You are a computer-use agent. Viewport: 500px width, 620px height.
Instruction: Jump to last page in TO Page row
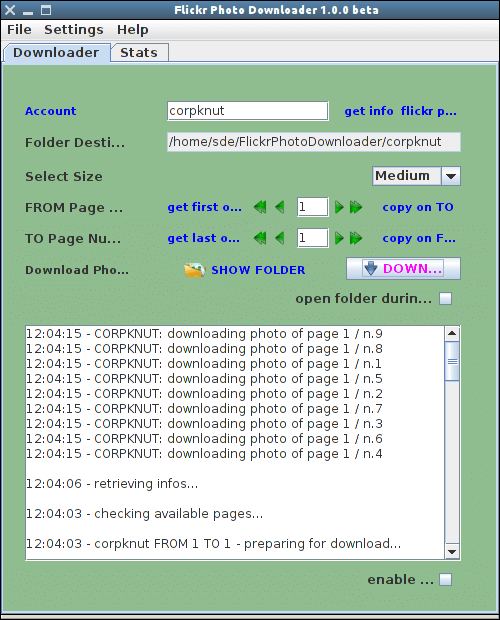[x=356, y=238]
